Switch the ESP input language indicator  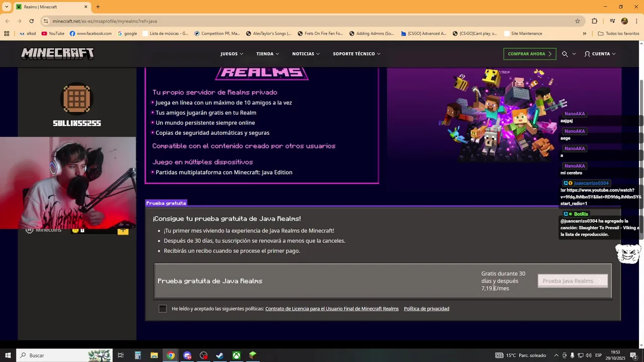(x=599, y=355)
